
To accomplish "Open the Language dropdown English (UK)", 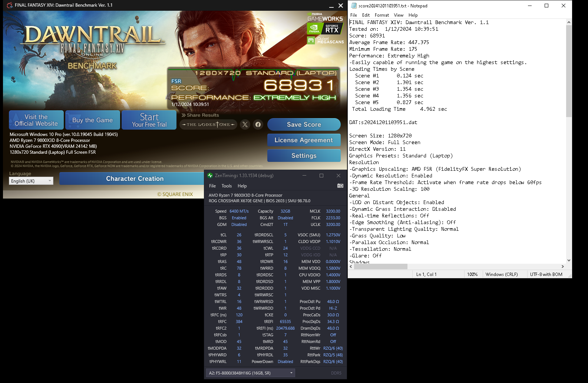I will point(31,181).
